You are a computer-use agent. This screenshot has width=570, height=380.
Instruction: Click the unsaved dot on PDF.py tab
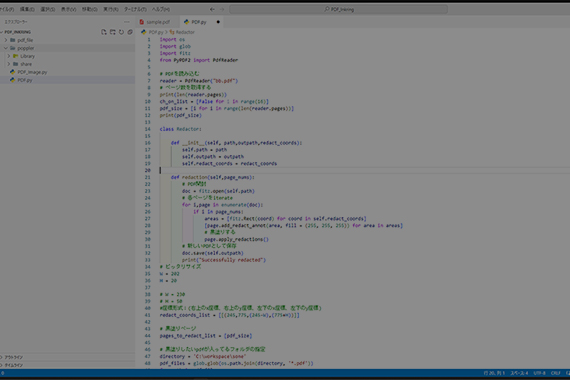[x=218, y=22]
